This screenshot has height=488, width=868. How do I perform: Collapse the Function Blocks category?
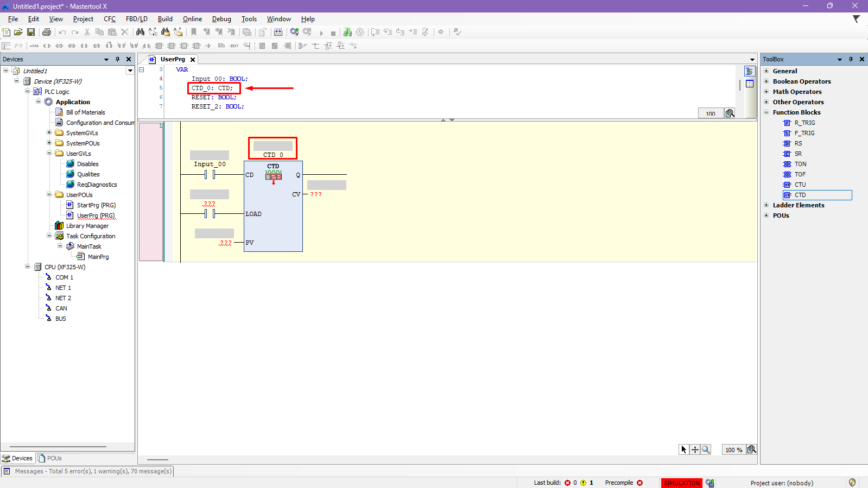[766, 112]
